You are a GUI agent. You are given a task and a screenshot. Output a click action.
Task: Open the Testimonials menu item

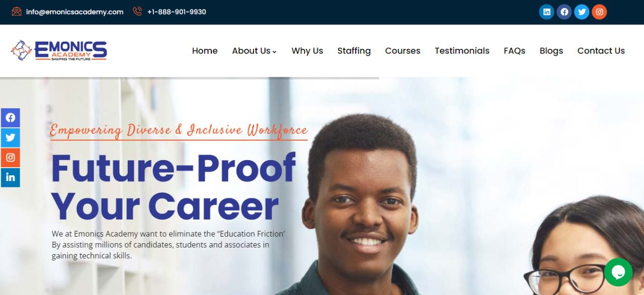tap(462, 51)
